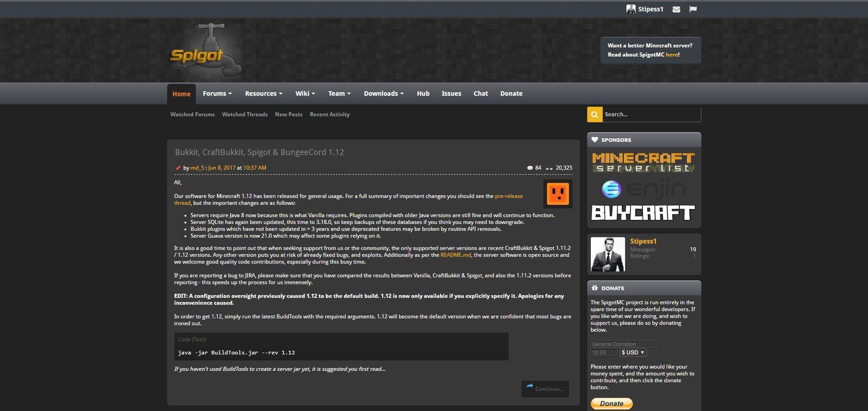The width and height of the screenshot is (868, 411).
Task: Click the red pin icon on the thread
Action: [179, 167]
